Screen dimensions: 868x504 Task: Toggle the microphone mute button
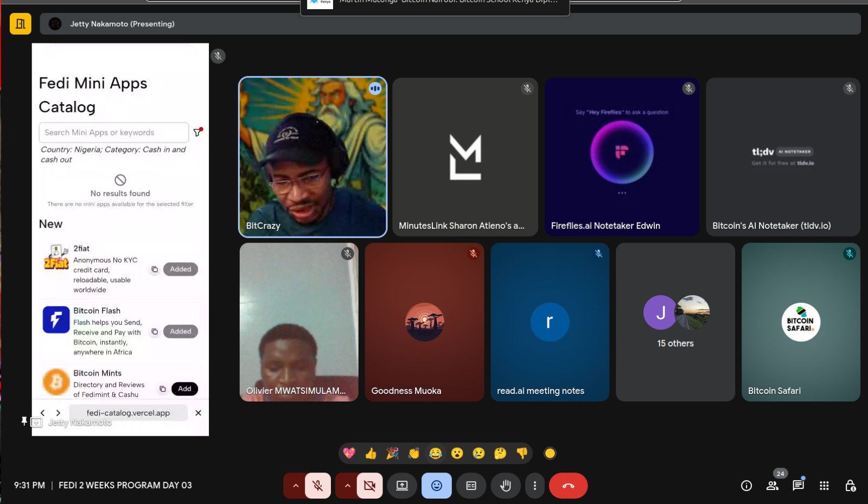click(x=318, y=486)
